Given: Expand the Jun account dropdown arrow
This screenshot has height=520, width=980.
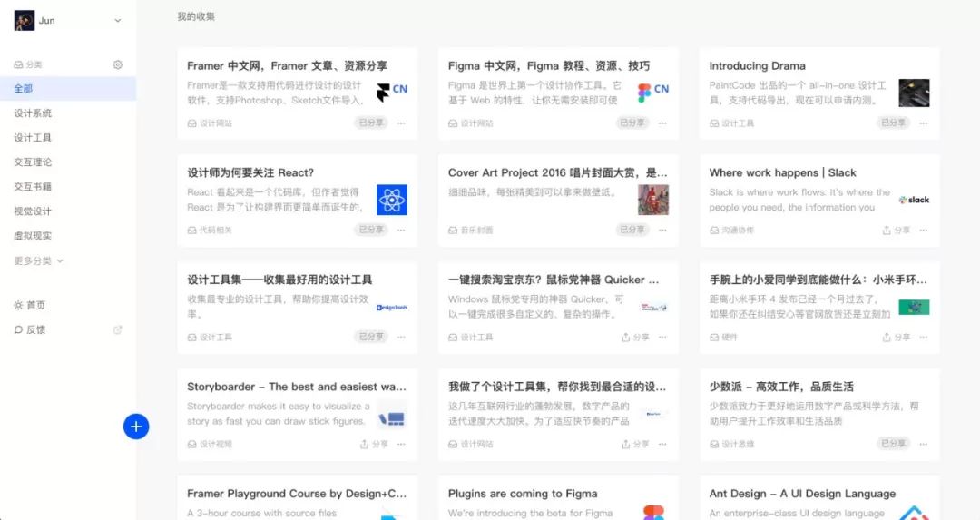Looking at the screenshot, I should click(x=117, y=21).
